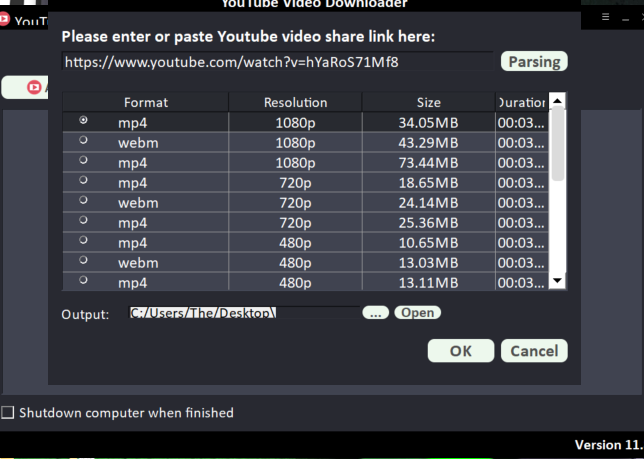Viewport: 644px width, 459px height.
Task: Enable Shutdown computer when finished checkbox
Action: tap(8, 412)
